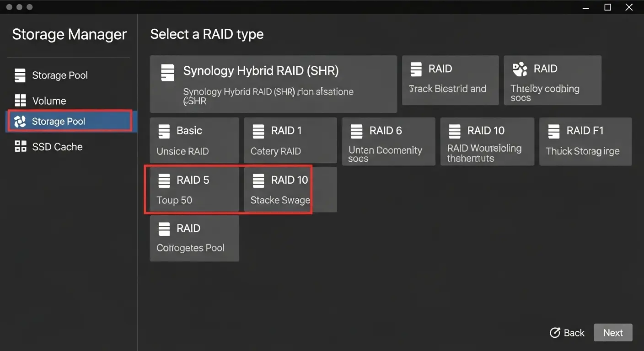This screenshot has height=351, width=644.
Task: Click the Synology Hybrid RAID (SHR) card icon
Action: [x=168, y=73]
